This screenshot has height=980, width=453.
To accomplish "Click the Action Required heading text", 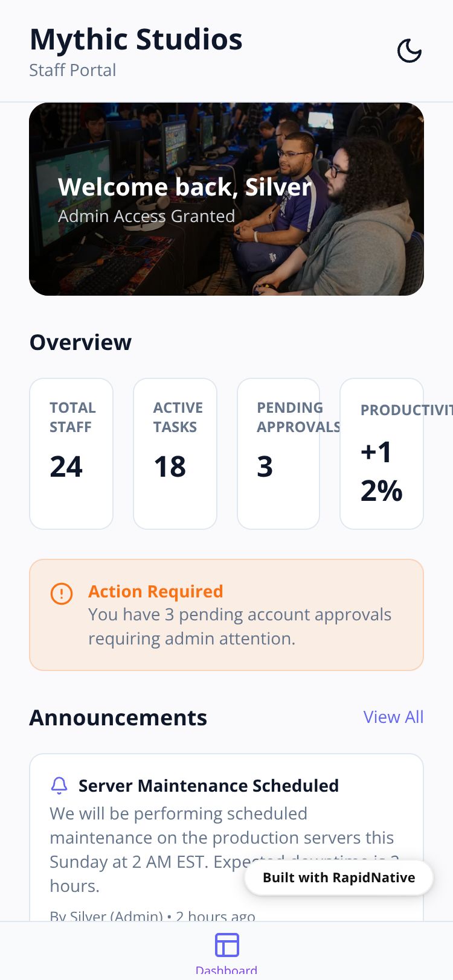I will [156, 591].
